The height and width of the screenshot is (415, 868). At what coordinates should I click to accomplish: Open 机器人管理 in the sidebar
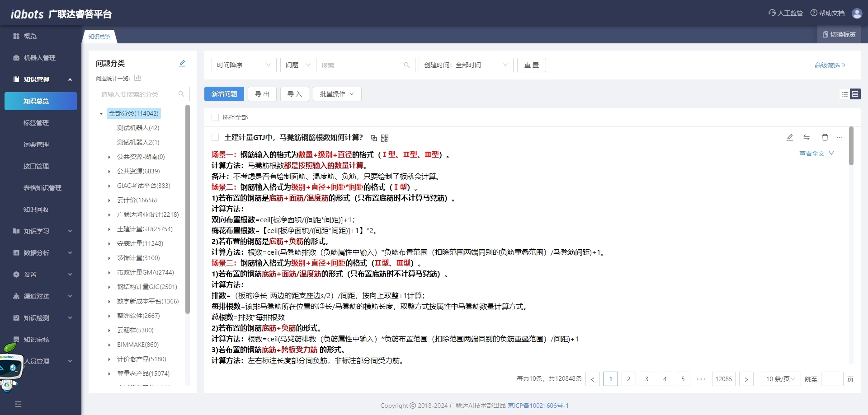click(39, 58)
